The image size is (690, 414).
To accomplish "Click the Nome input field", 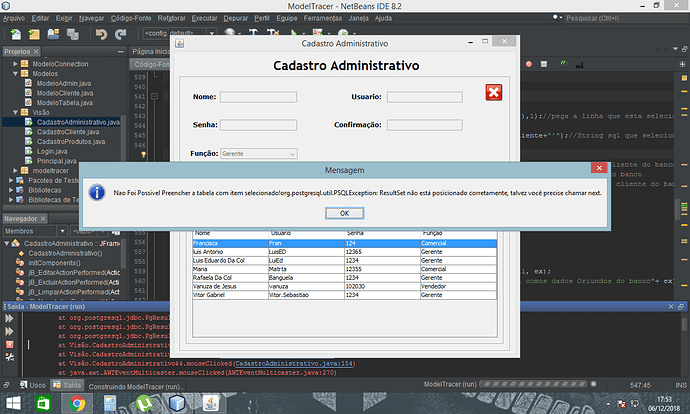I will click(258, 97).
